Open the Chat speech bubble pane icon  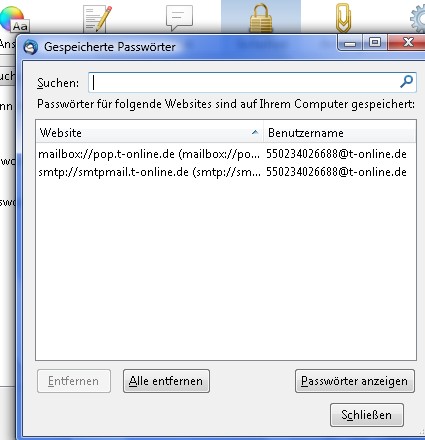coord(179,18)
